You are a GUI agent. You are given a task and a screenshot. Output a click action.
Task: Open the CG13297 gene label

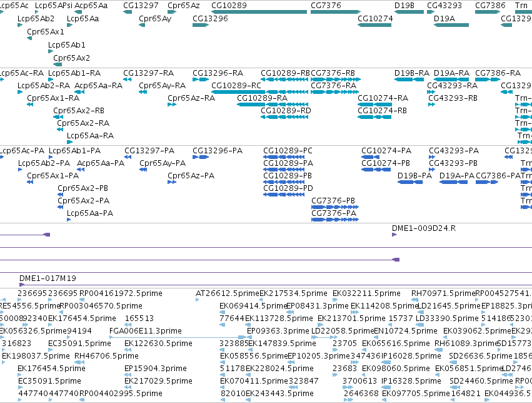141,6
